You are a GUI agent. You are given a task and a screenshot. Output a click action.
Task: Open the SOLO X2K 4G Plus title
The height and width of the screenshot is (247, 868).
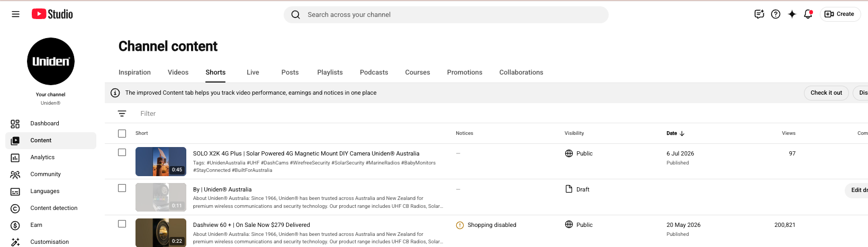(x=306, y=154)
